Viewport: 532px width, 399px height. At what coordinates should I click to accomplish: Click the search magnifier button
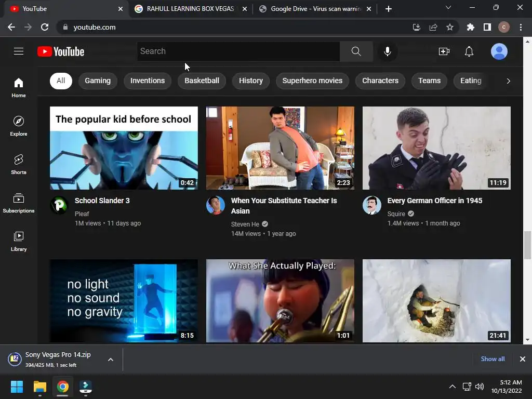tap(356, 51)
